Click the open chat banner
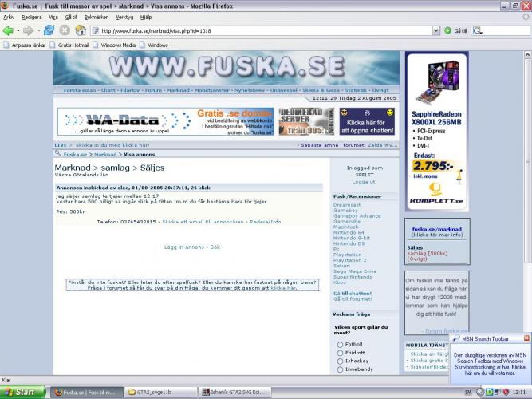The height and width of the screenshot is (399, 532). pos(367,121)
